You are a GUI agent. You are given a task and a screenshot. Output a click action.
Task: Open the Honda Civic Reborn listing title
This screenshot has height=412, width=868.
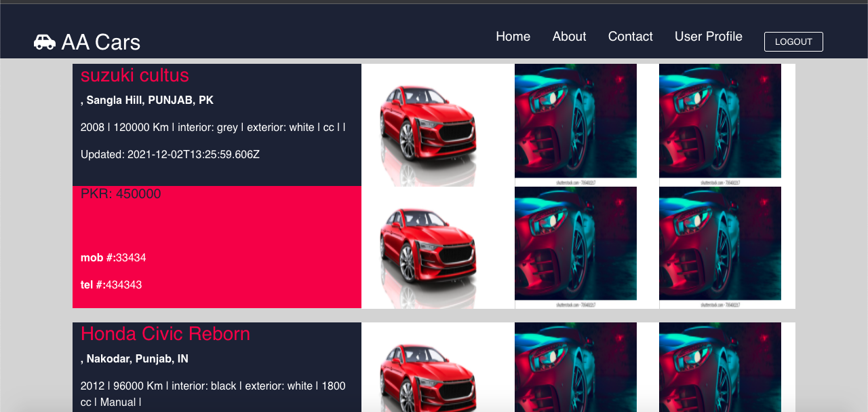tap(165, 334)
